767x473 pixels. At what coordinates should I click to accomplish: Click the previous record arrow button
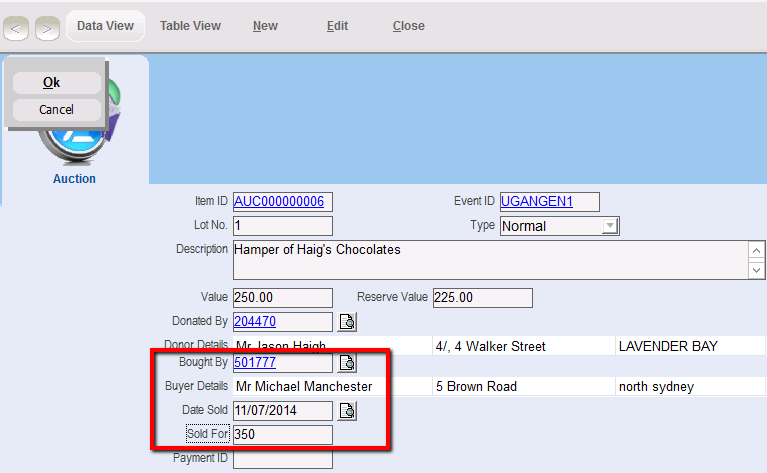(x=16, y=28)
